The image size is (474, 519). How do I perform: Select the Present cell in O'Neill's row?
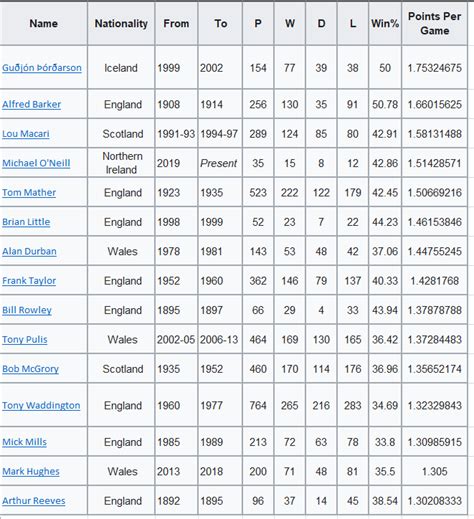[x=219, y=163]
